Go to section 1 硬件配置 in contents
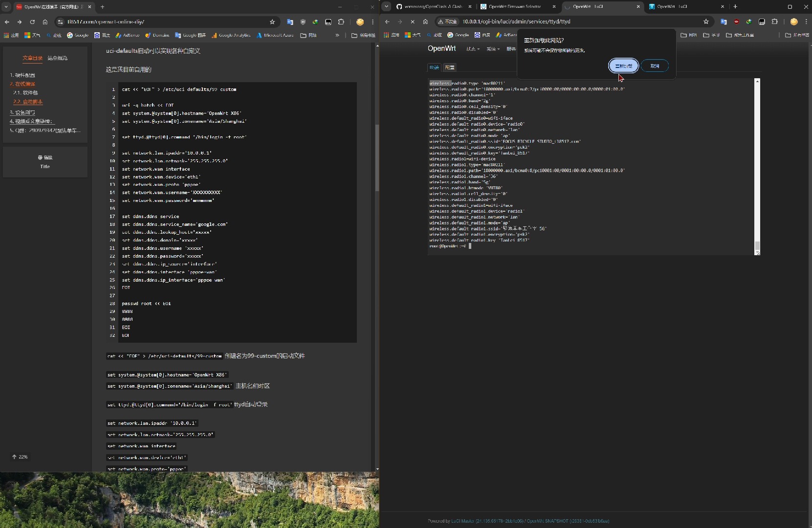Image resolution: width=812 pixels, height=528 pixels. tap(22, 75)
